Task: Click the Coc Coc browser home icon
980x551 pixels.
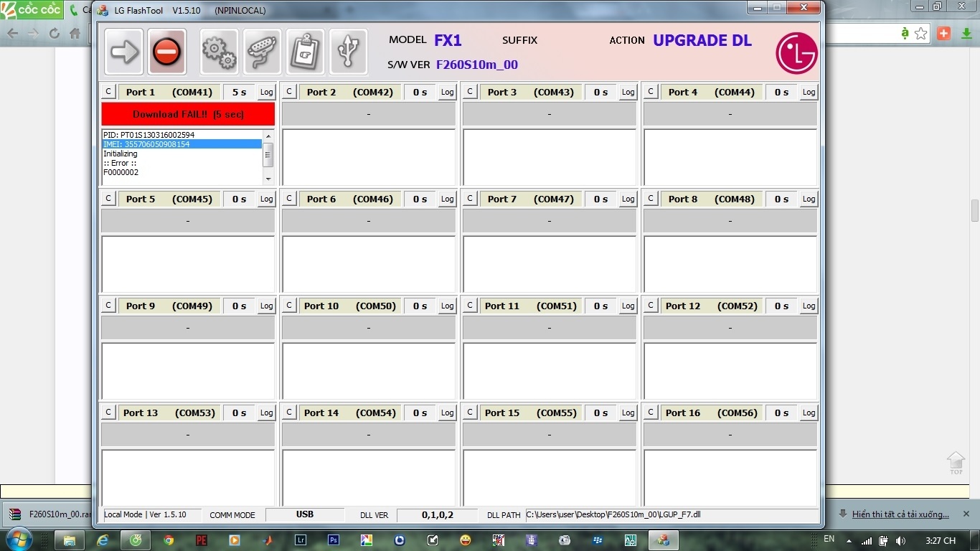Action: click(x=75, y=34)
